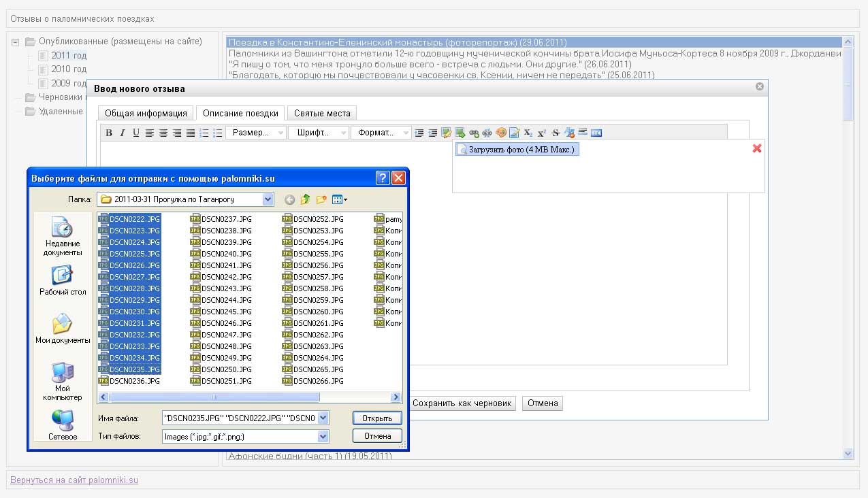Open the color palette icon
The height and width of the screenshot is (498, 868).
(x=501, y=133)
